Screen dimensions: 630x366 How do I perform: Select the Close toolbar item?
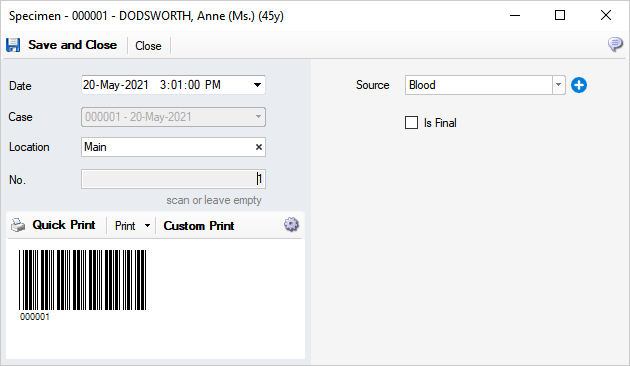click(148, 46)
